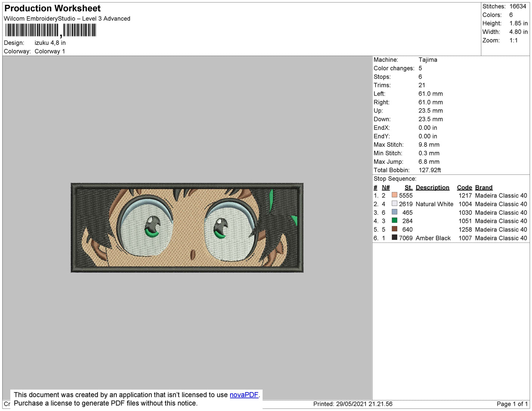Image resolution: width=532 pixels, height=411 pixels.
Task: Click the 'Colorway 1' value
Action: point(50,51)
